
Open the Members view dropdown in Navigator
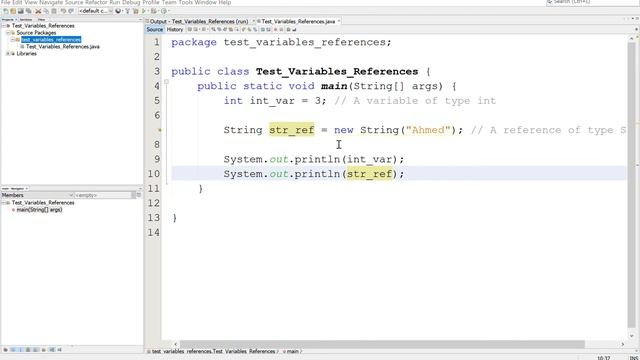pos(37,196)
